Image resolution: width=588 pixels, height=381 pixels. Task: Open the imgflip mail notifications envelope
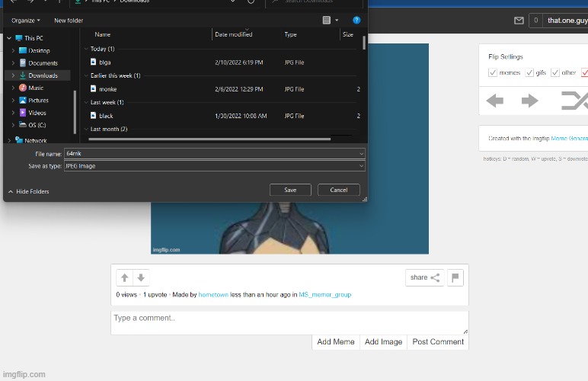pos(519,21)
